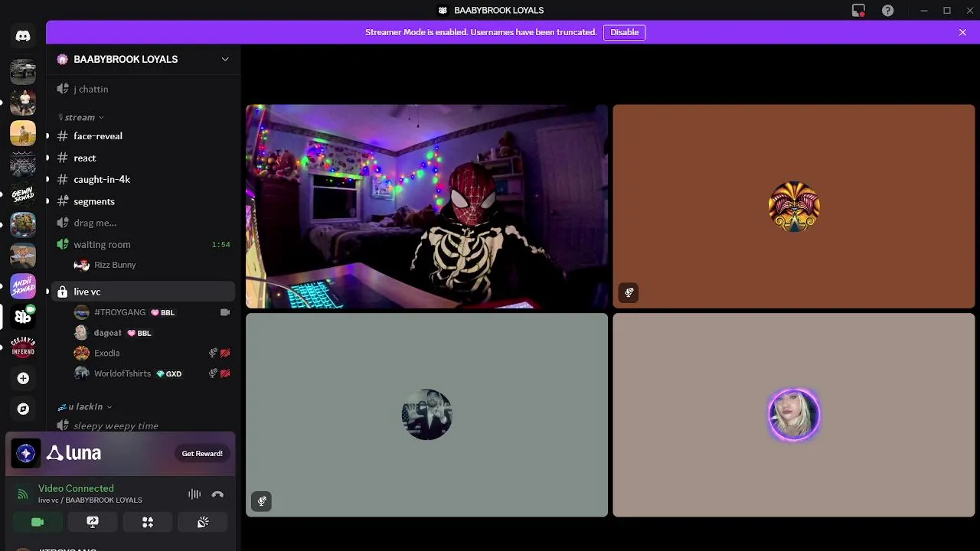Viewport: 980px width, 551px height.
Task: Click the blonde avatar with purple ring
Action: [x=794, y=415]
